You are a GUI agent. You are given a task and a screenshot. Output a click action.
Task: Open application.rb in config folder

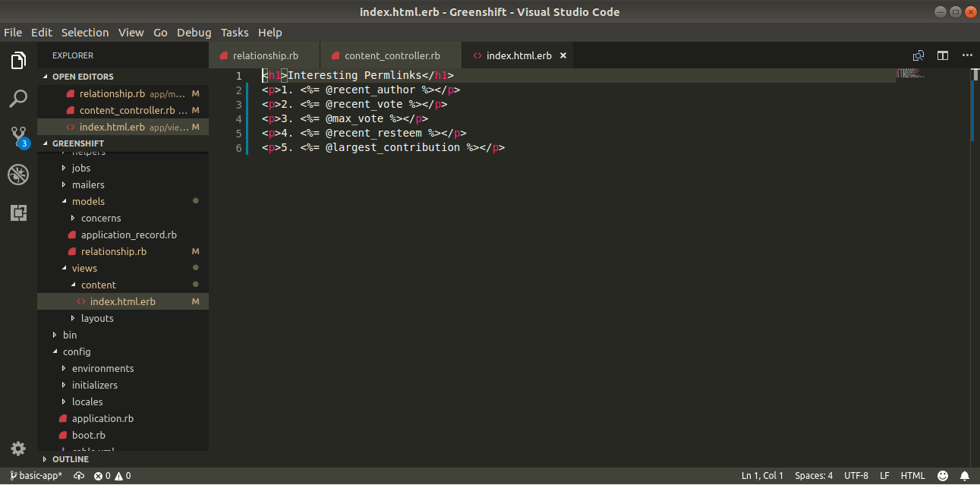pyautogui.click(x=123, y=418)
